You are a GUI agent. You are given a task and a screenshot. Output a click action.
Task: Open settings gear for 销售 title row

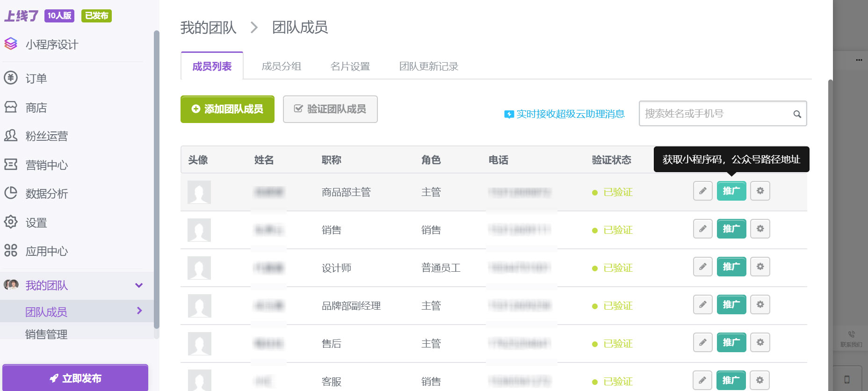[760, 229]
